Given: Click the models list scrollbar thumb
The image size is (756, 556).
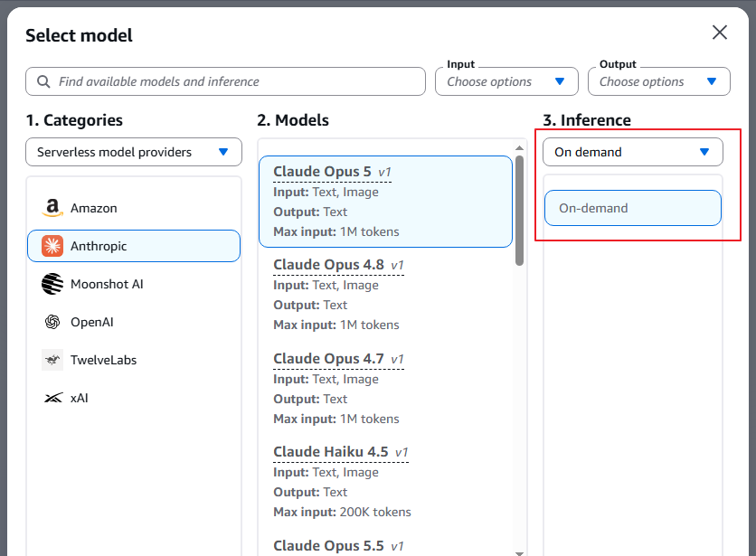Looking at the screenshot, I should click(519, 211).
